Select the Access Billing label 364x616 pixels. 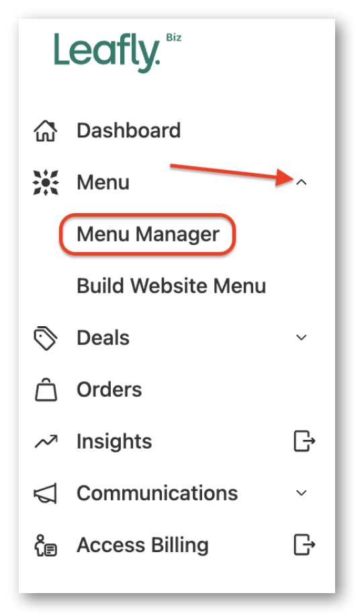pos(142,545)
